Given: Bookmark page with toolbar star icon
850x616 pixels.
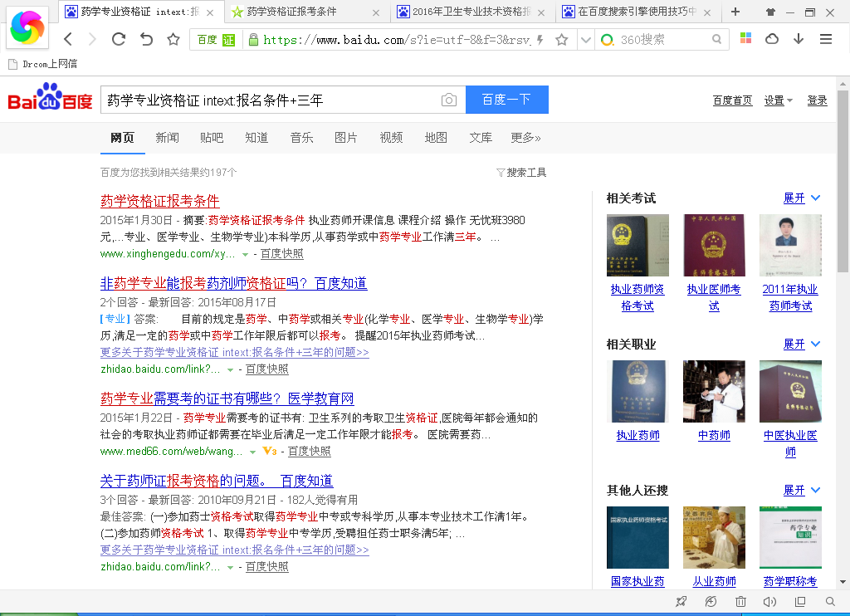Looking at the screenshot, I should (173, 39).
